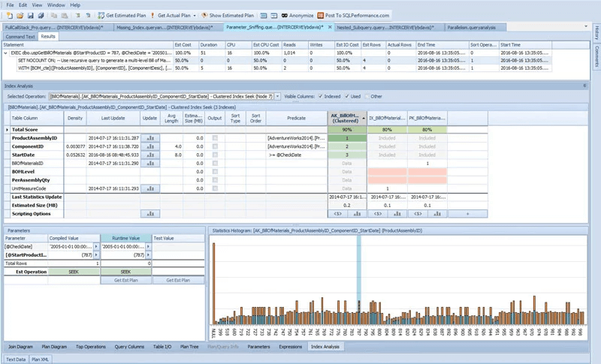Toggle the Used visible columns checkbox
The width and height of the screenshot is (601, 364).
[x=347, y=97]
